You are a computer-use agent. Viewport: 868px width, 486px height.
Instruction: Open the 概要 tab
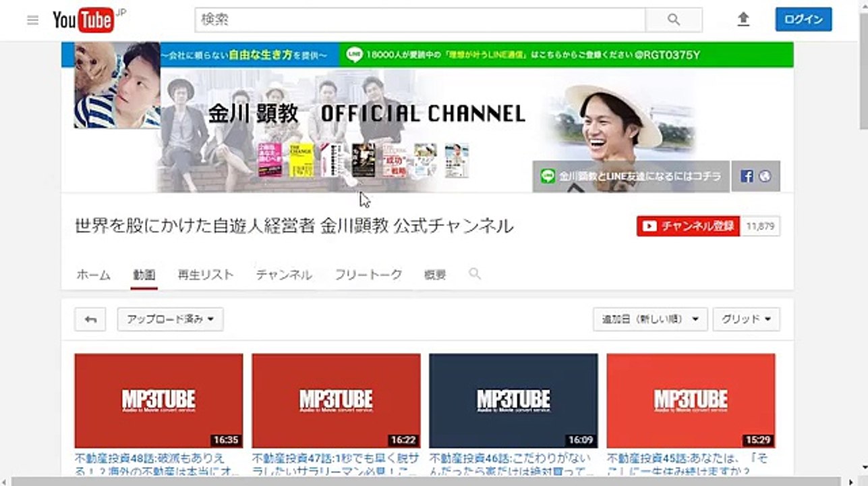pyautogui.click(x=435, y=275)
